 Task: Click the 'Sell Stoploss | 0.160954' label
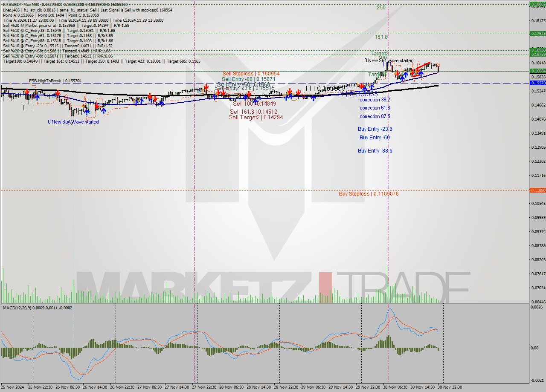pos(251,74)
